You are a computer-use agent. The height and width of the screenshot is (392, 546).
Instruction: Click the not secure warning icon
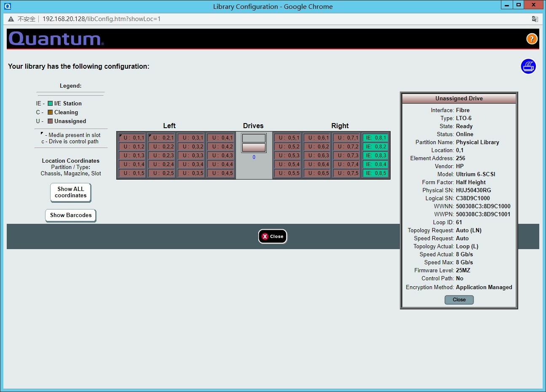[x=11, y=19]
